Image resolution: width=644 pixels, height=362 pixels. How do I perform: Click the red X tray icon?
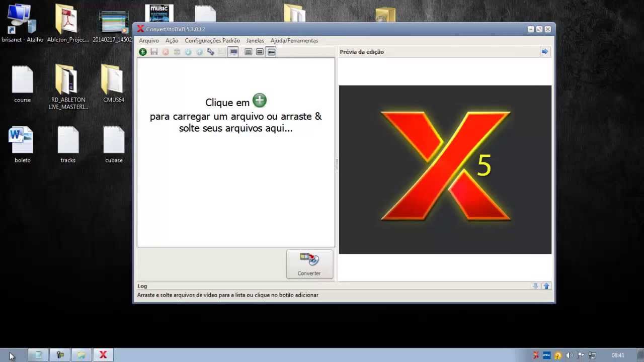click(536, 355)
